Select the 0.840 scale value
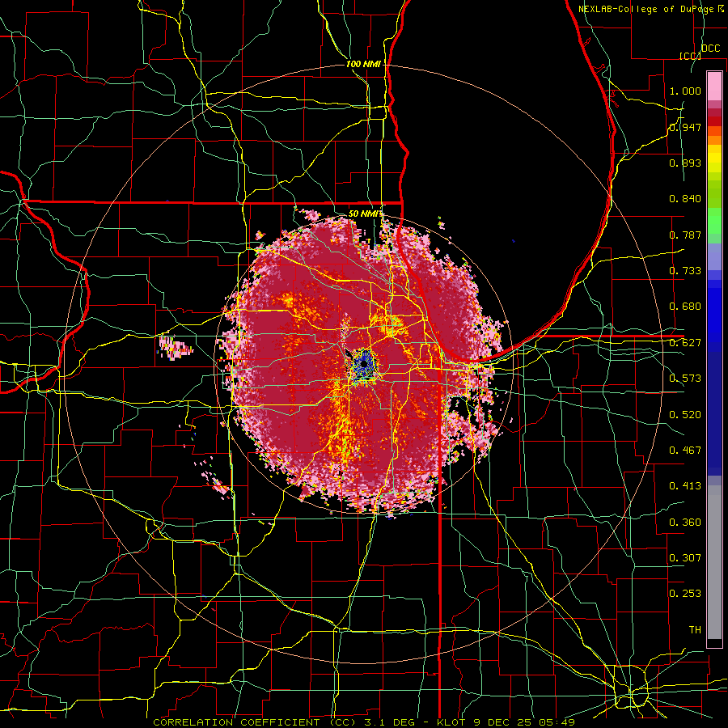 pos(685,199)
